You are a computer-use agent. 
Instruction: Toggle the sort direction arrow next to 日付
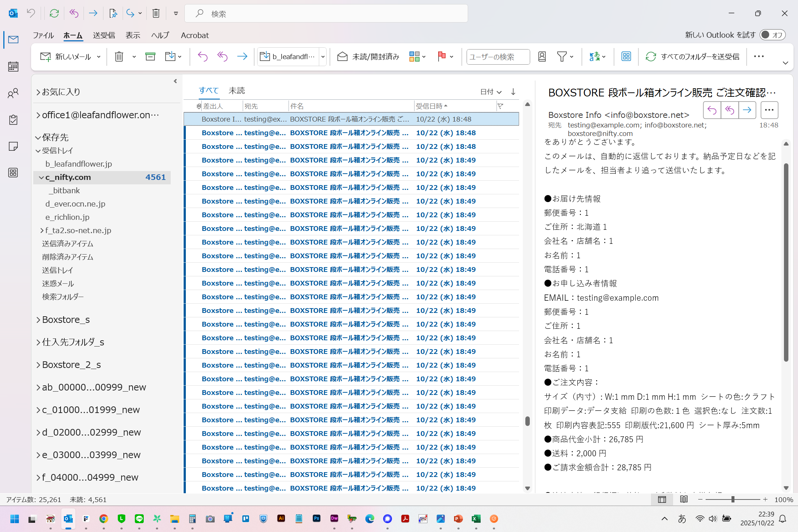513,92
